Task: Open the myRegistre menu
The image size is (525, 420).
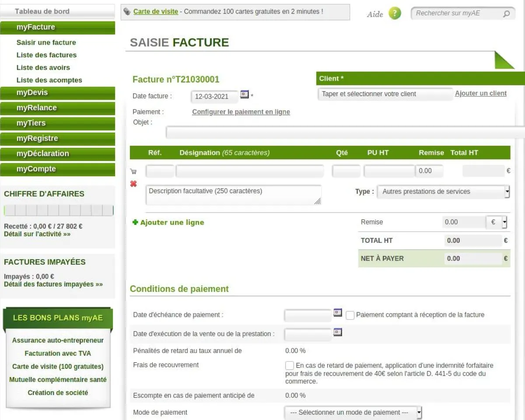Action: 57,139
